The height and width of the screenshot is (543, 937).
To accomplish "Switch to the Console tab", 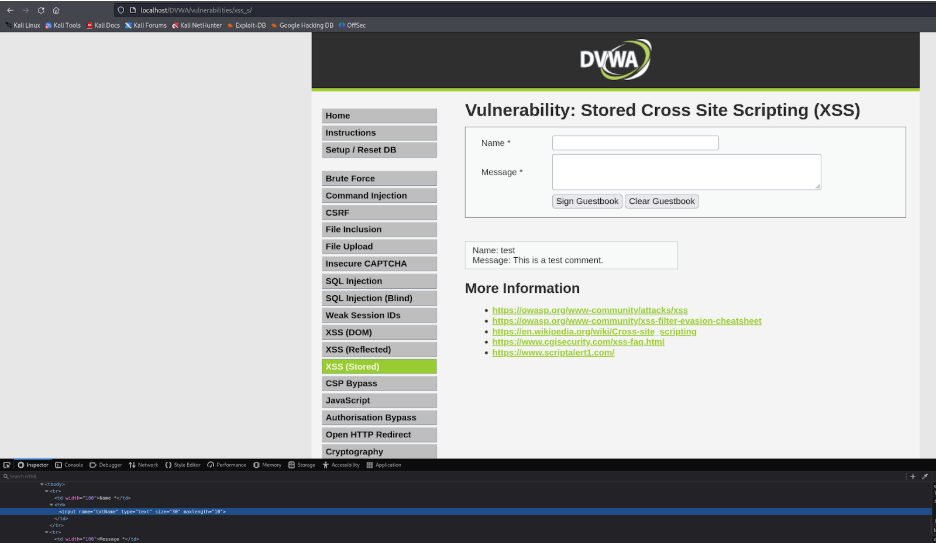I will click(70, 465).
